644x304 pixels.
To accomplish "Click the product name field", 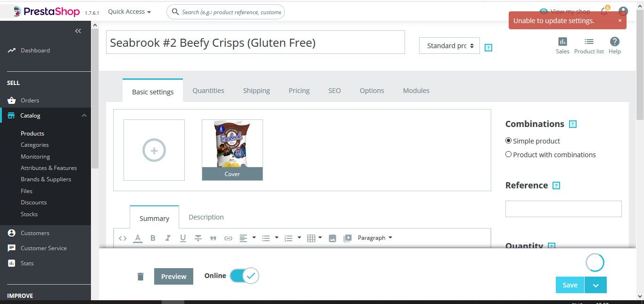I will click(255, 42).
